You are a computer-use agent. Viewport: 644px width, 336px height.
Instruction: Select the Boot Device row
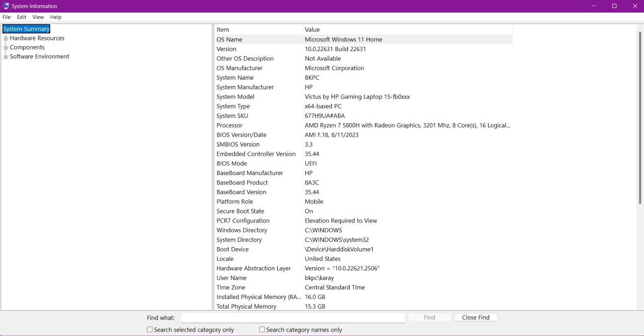363,249
